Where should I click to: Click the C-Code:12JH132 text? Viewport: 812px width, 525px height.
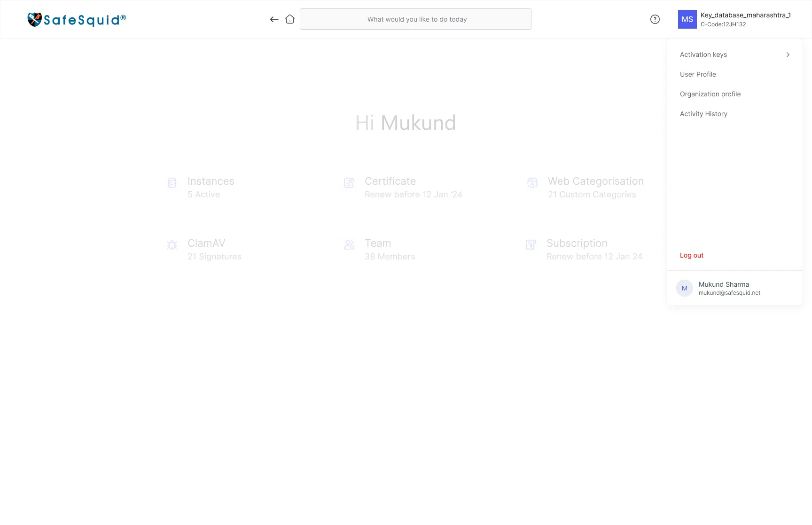tap(723, 24)
